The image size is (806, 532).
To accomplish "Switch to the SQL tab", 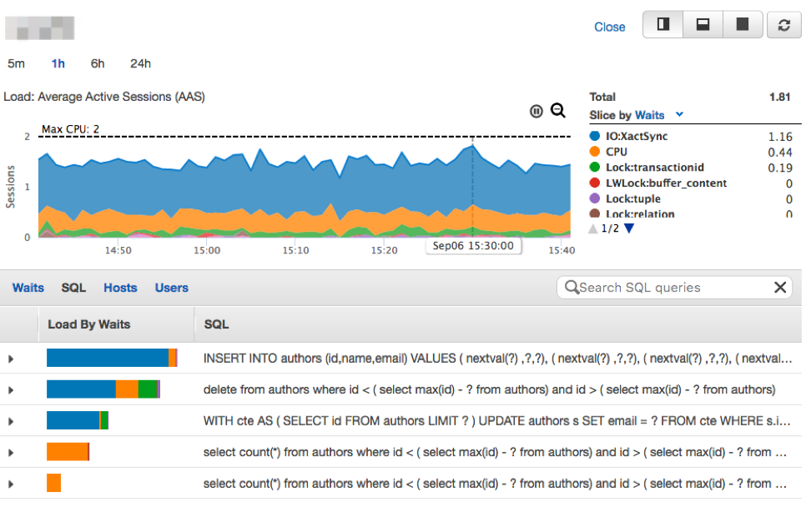I will click(x=73, y=287).
